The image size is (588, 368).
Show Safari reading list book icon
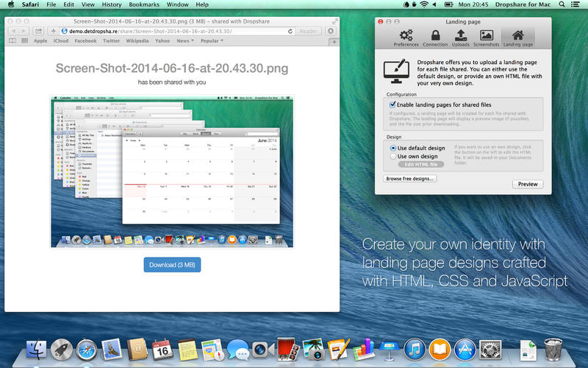(12, 40)
